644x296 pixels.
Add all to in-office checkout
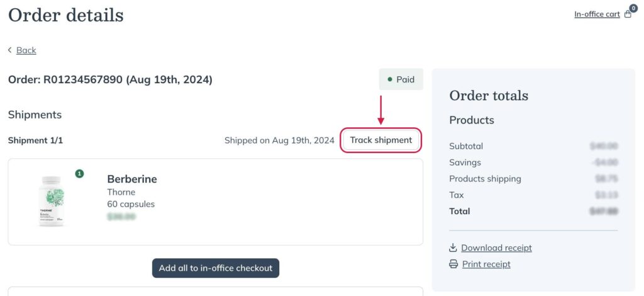point(216,268)
